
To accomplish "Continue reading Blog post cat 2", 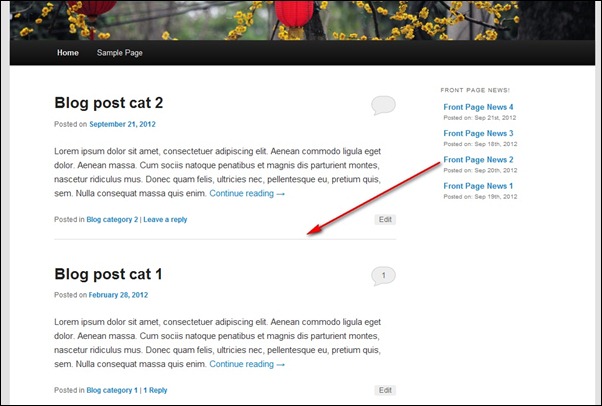I will point(247,194).
